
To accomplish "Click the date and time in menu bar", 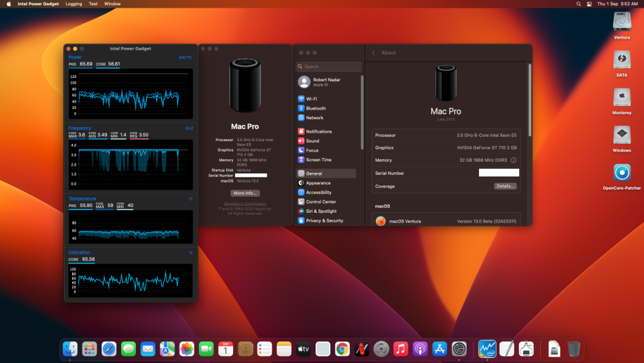I will [x=618, y=4].
